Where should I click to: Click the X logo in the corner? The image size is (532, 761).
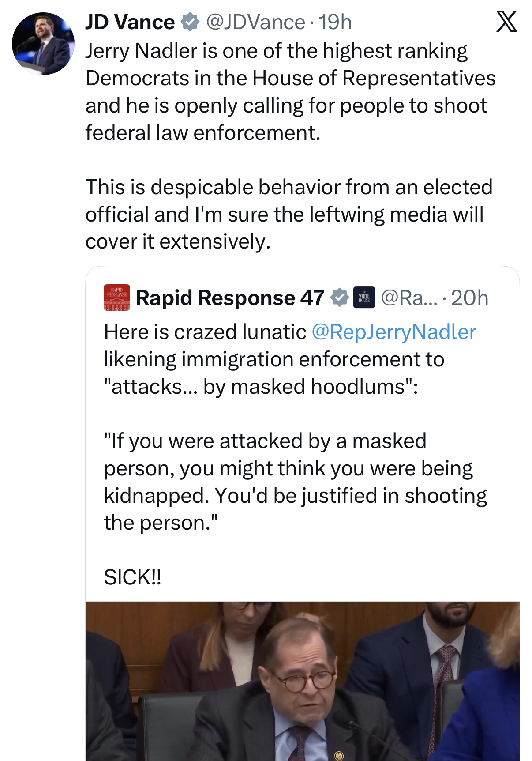[506, 22]
